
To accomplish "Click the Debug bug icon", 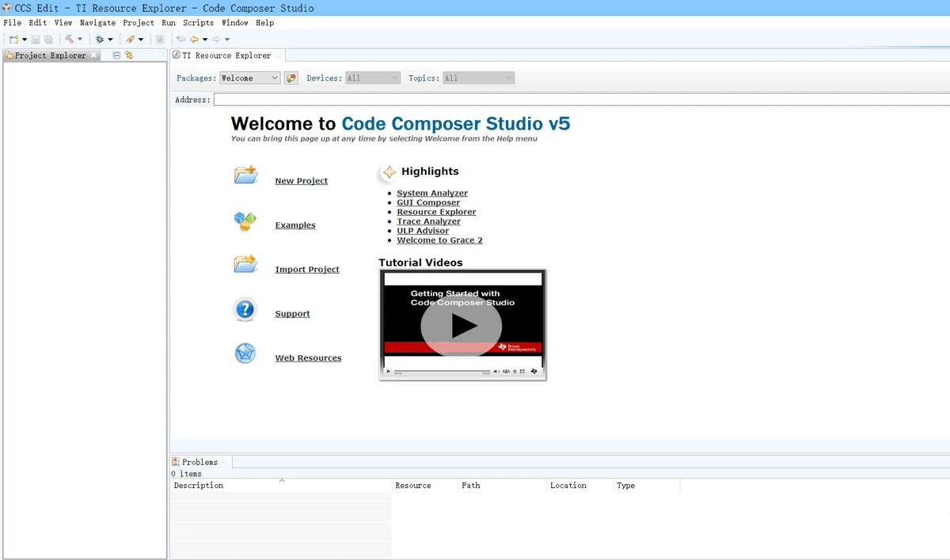I will (x=100, y=40).
